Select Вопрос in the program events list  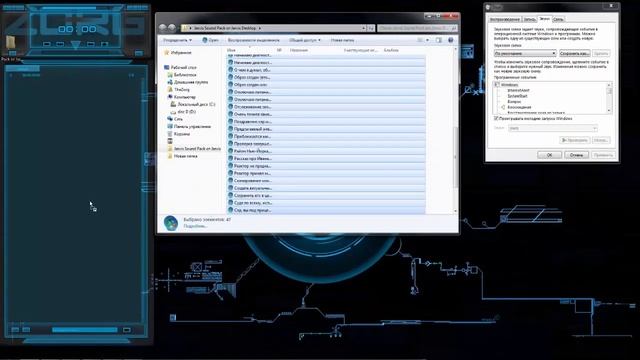click(x=514, y=101)
